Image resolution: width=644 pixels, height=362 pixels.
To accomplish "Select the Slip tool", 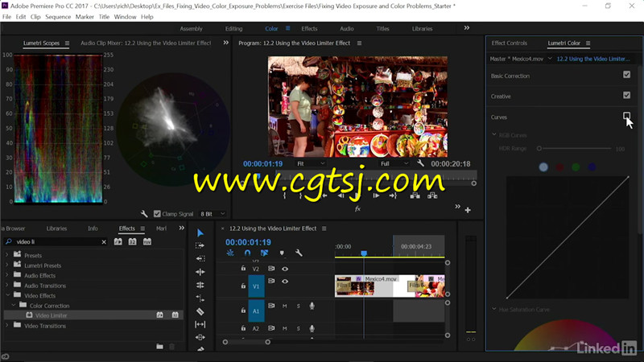I will 200,324.
